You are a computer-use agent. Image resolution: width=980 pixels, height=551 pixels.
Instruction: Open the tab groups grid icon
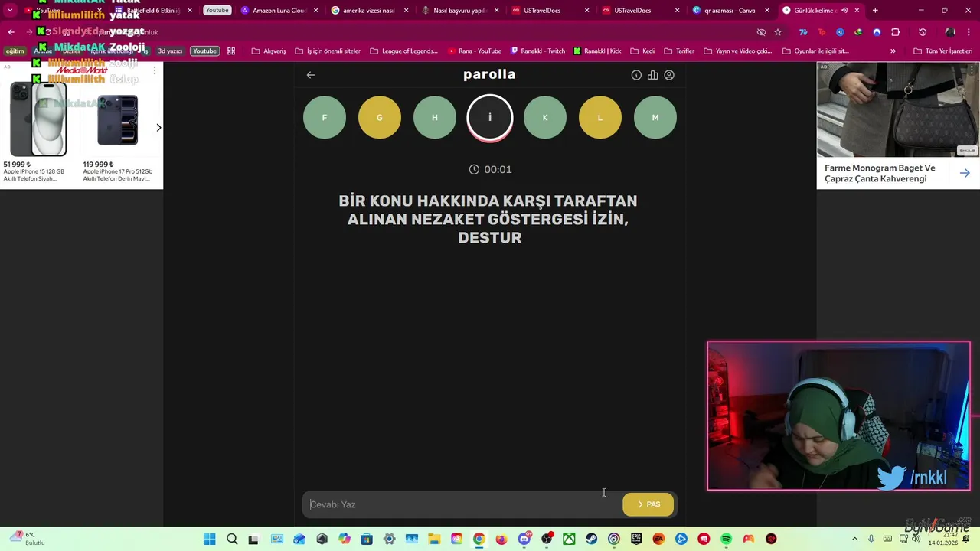[231, 51]
